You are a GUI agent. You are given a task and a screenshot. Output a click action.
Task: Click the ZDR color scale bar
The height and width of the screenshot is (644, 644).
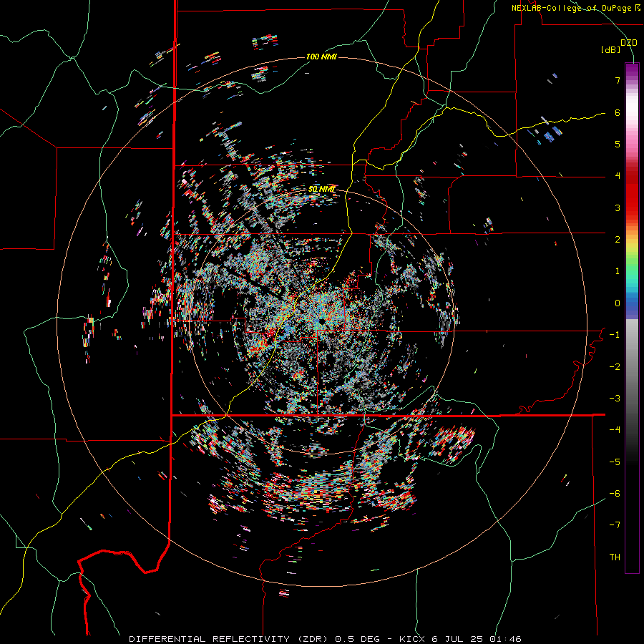click(632, 318)
